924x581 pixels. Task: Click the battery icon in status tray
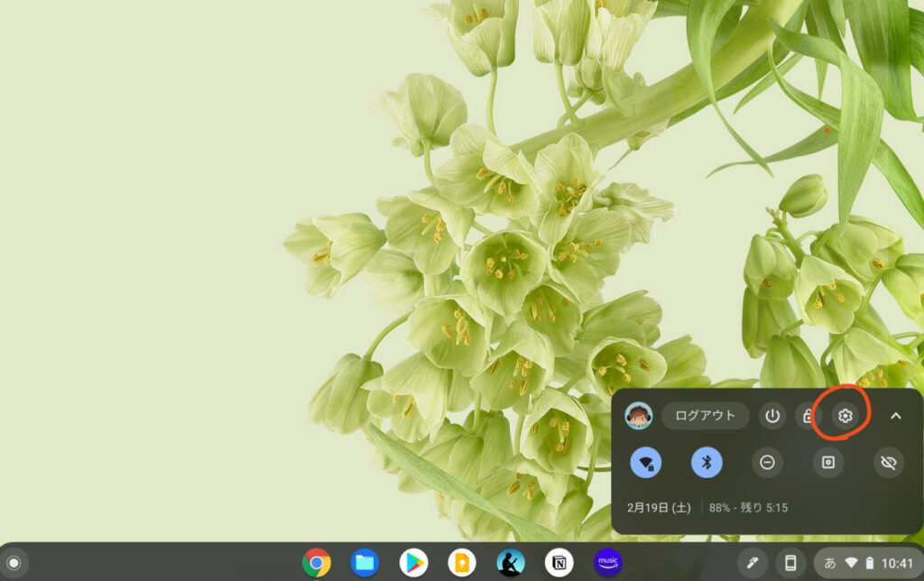[x=869, y=563]
